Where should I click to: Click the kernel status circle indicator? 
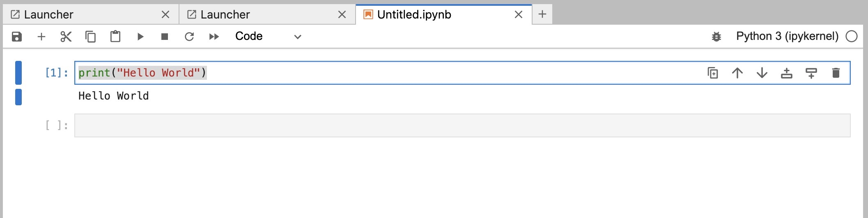[x=852, y=37]
